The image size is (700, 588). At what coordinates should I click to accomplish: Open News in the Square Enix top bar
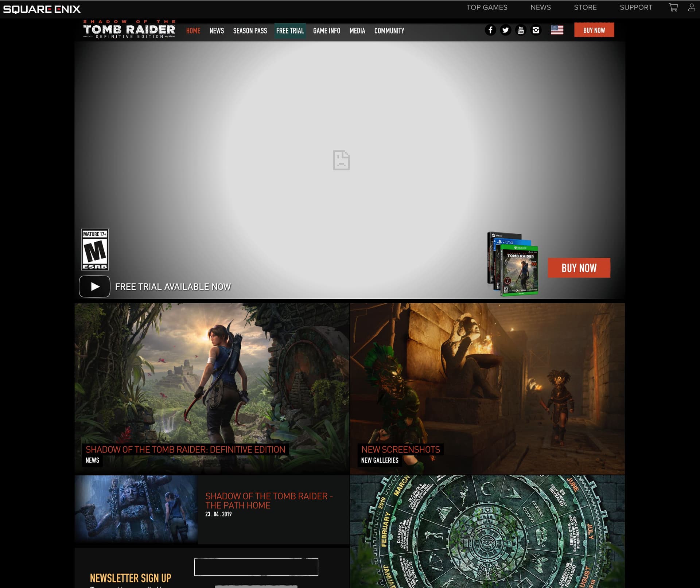540,7
